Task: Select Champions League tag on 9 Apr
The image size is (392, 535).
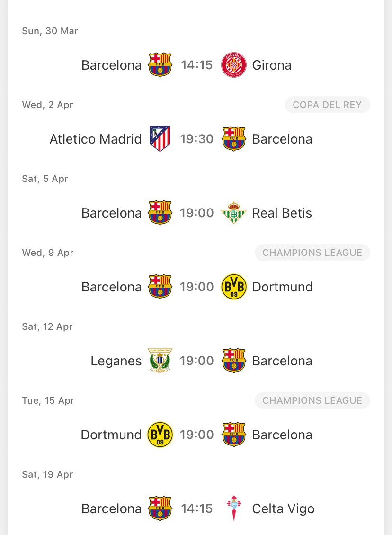Action: [312, 253]
